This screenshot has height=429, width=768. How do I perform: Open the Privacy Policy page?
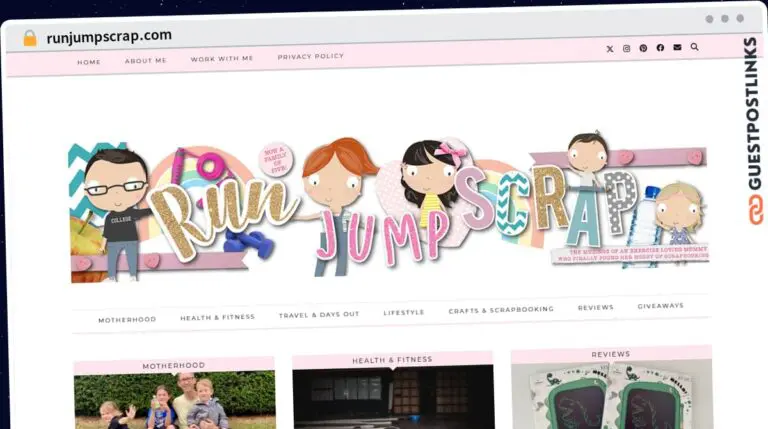(x=311, y=57)
